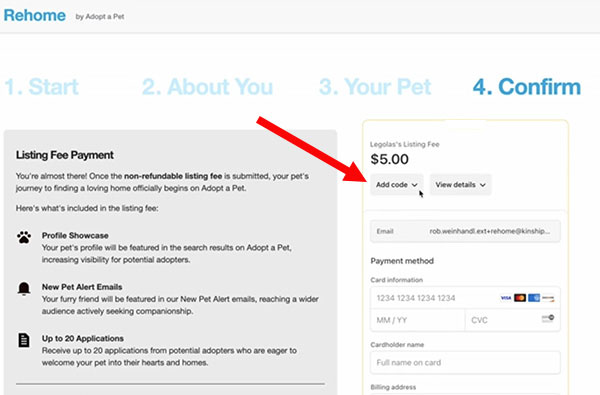
Task: Go to step 3. Your Pet
Action: (375, 87)
